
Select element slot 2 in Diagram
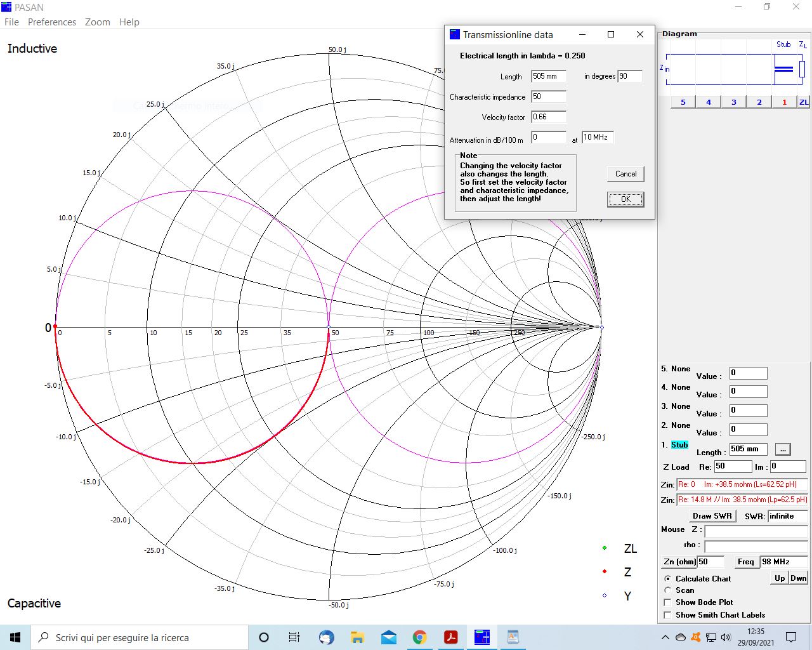pos(759,102)
